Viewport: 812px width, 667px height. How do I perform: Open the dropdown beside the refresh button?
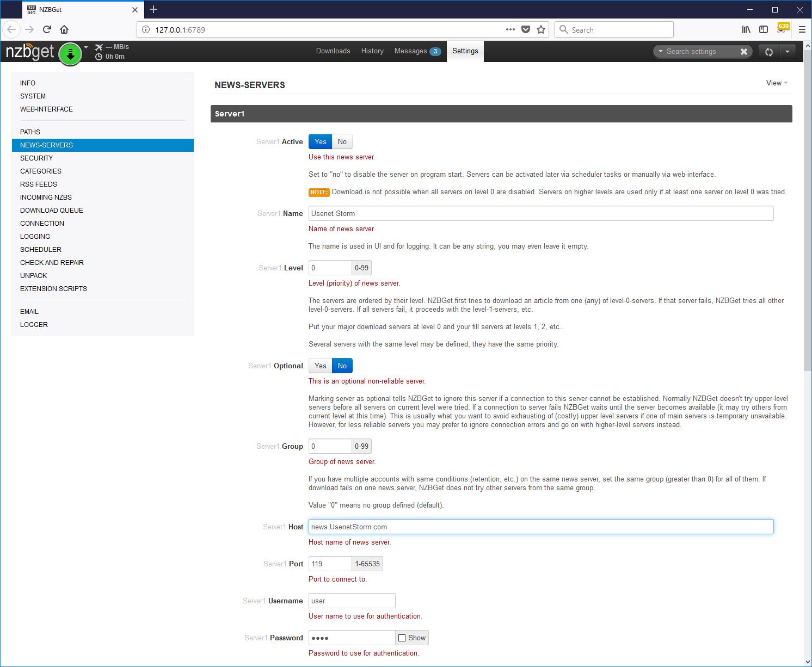pos(788,52)
